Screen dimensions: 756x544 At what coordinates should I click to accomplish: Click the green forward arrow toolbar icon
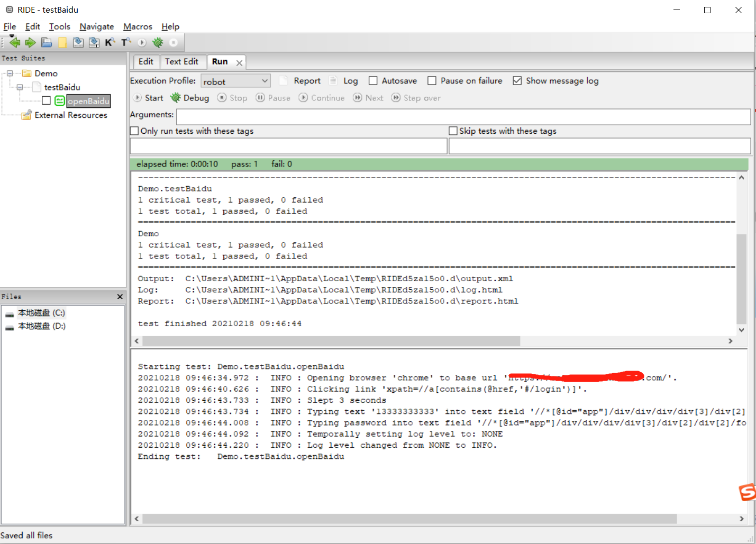coord(30,42)
